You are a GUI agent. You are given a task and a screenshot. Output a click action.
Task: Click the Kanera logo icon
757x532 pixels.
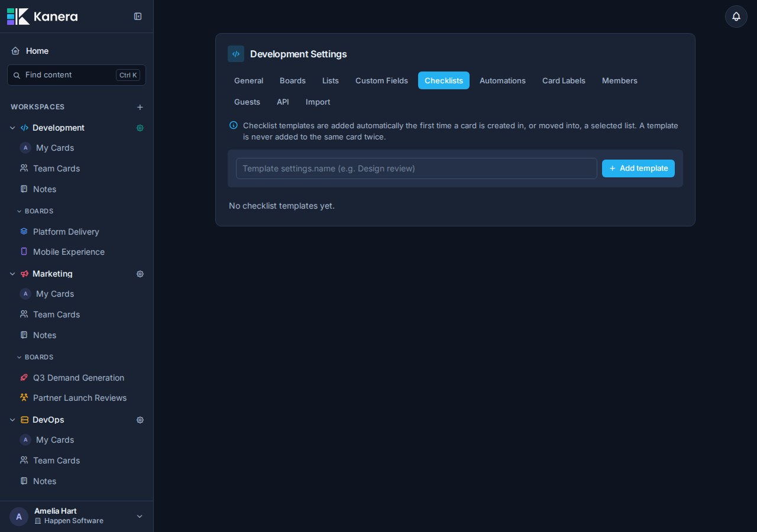(18, 17)
